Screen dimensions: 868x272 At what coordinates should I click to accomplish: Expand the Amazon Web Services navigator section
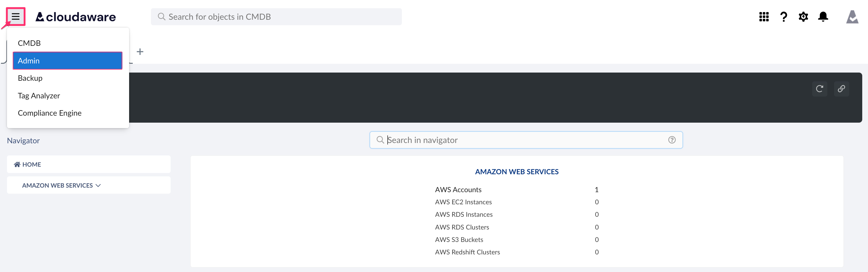pos(61,185)
